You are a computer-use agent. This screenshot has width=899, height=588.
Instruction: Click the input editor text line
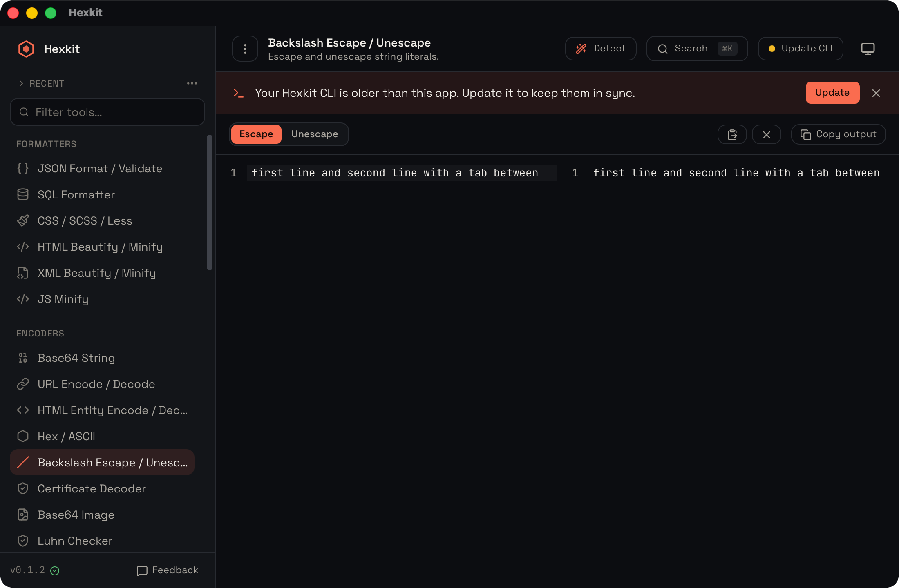tap(394, 173)
